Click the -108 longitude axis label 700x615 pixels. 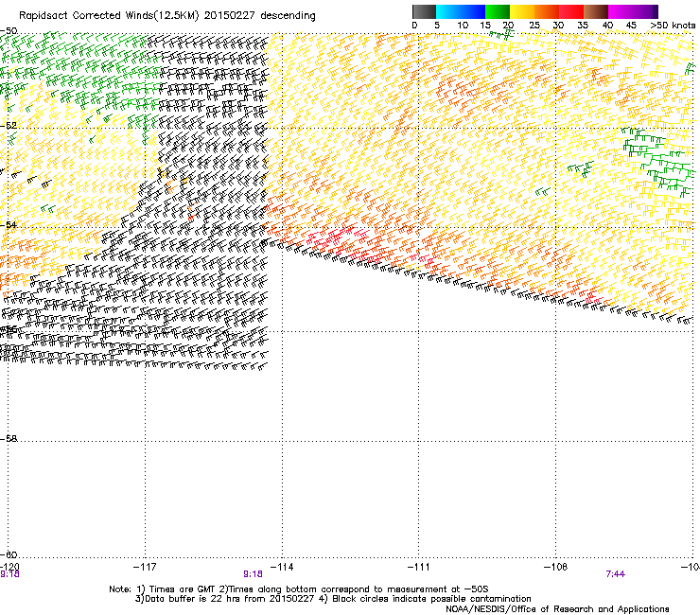[556, 567]
